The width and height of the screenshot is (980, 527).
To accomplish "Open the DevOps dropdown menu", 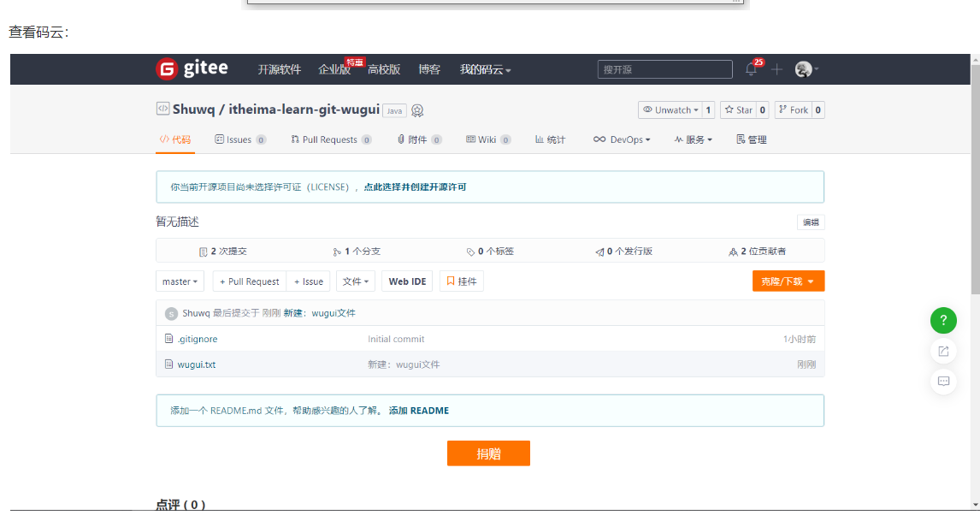I will [x=622, y=139].
